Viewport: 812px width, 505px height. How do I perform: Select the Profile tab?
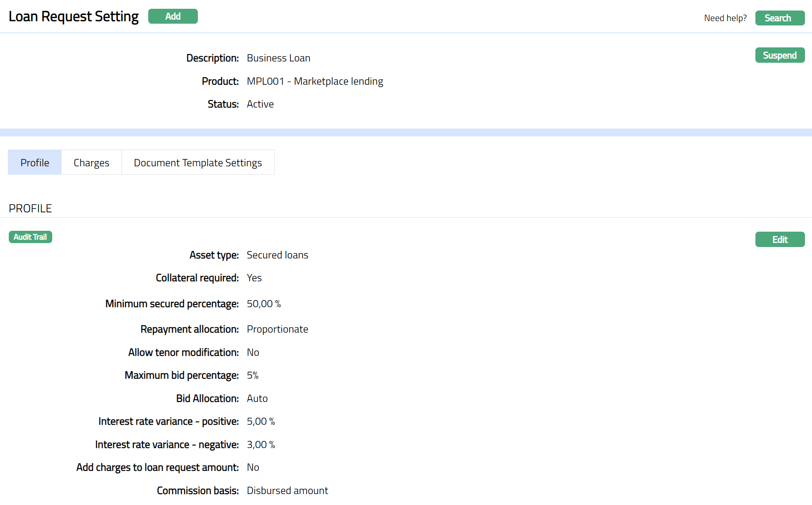point(35,163)
